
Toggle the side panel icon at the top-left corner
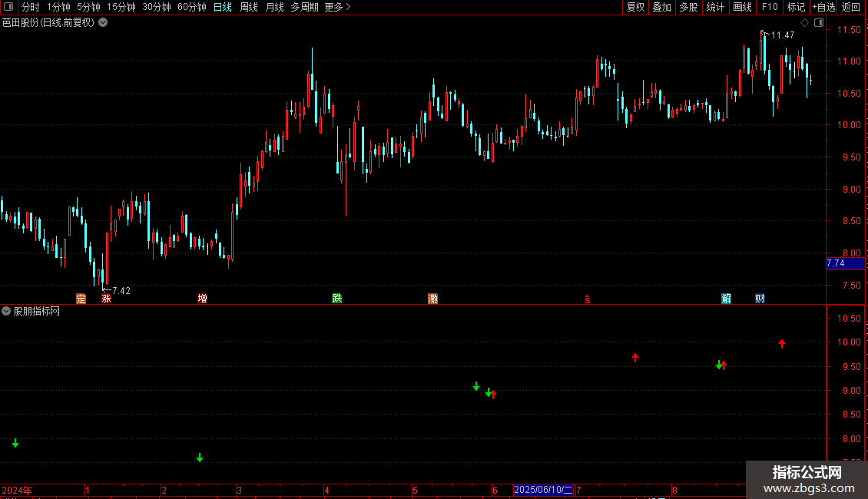click(8, 7)
